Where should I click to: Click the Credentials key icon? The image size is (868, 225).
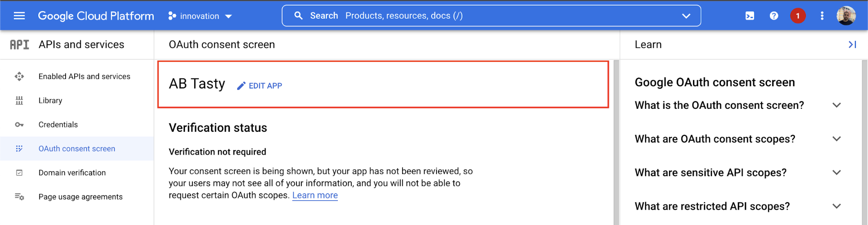pos(19,125)
